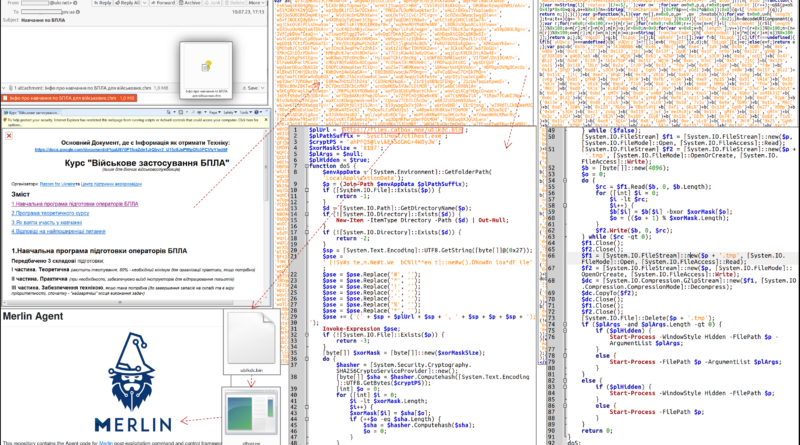Click the Archive button in the email toolbar
This screenshot has height=445, width=800.
point(190,3)
